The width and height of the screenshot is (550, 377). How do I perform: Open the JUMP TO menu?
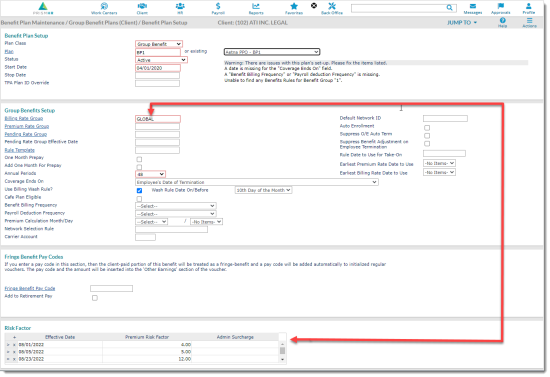pyautogui.click(x=462, y=22)
